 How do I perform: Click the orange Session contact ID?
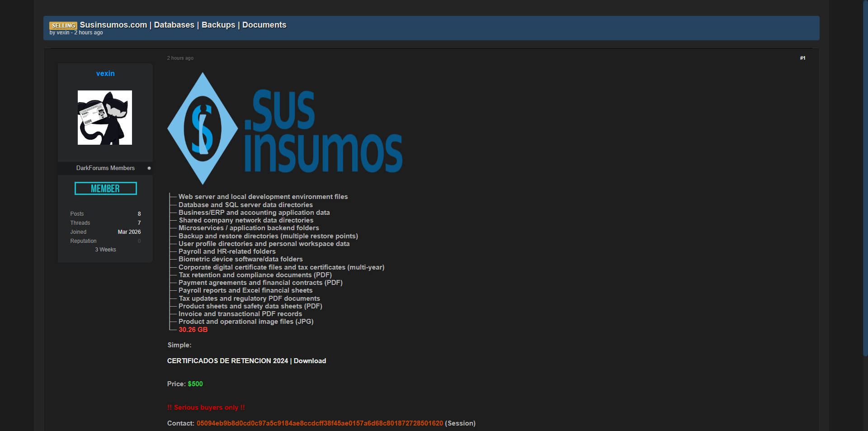point(320,423)
